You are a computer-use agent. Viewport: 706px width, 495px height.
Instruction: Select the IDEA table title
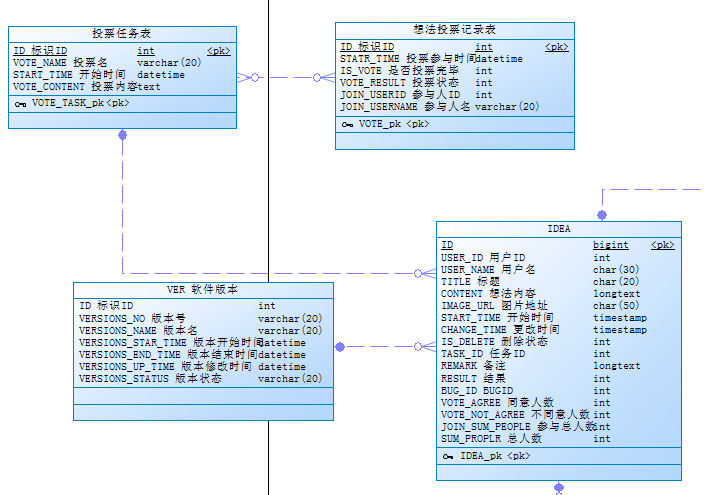(x=559, y=229)
